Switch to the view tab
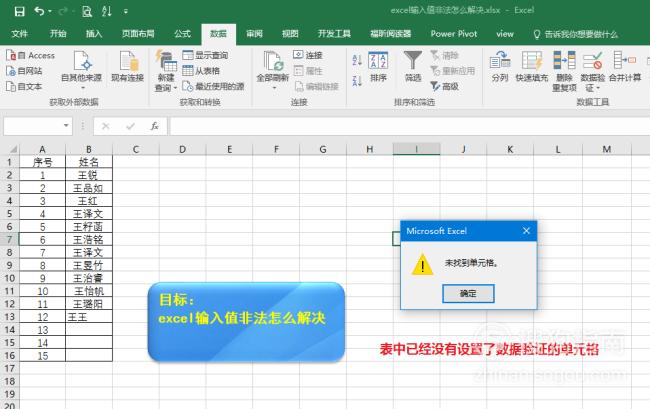The height and width of the screenshot is (409, 650). (504, 34)
